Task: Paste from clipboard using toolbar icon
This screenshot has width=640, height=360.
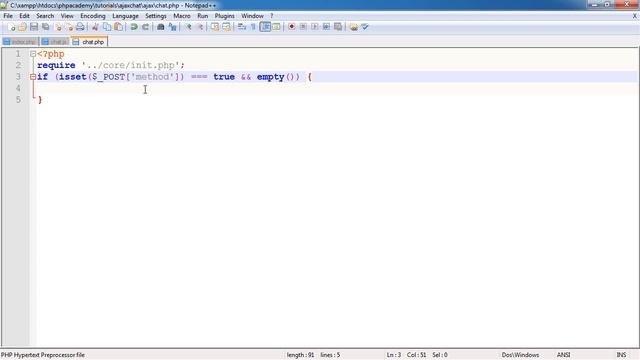Action: 118,27
